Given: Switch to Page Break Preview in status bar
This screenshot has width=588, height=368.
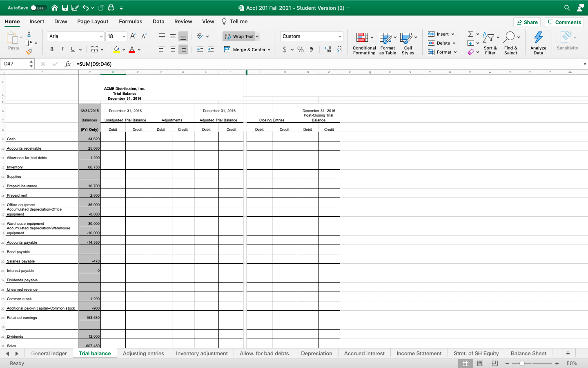Looking at the screenshot, I should (x=495, y=363).
